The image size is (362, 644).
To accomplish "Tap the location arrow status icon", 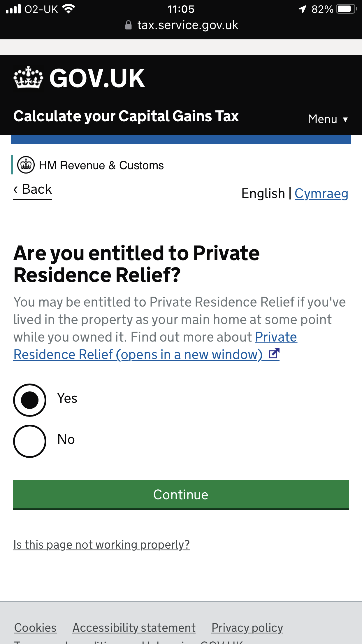I will tap(303, 9).
